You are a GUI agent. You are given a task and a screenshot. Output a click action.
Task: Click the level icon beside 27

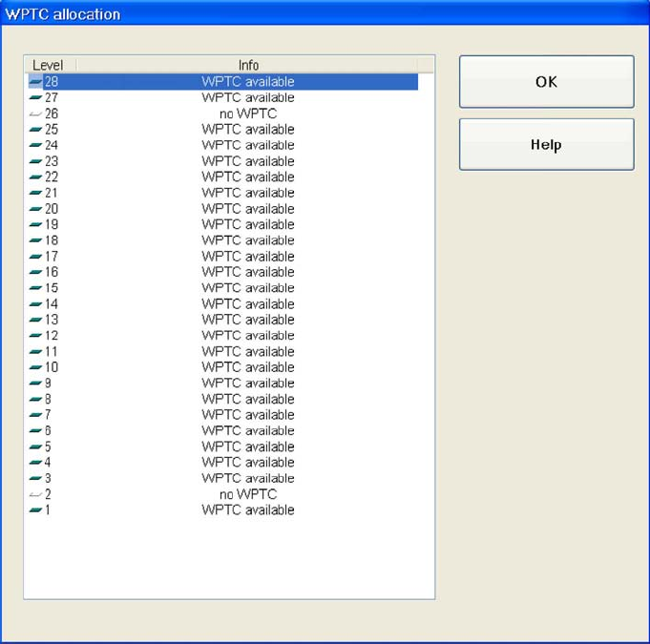point(35,97)
